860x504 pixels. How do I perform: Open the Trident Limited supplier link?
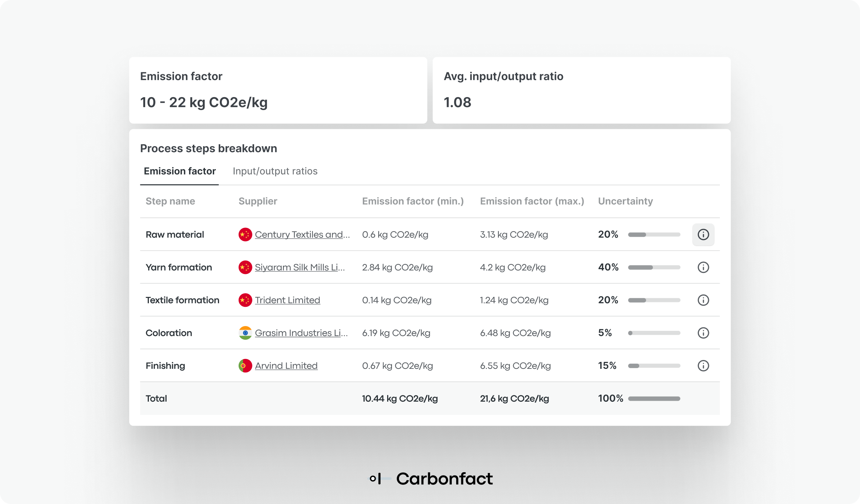coord(287,300)
